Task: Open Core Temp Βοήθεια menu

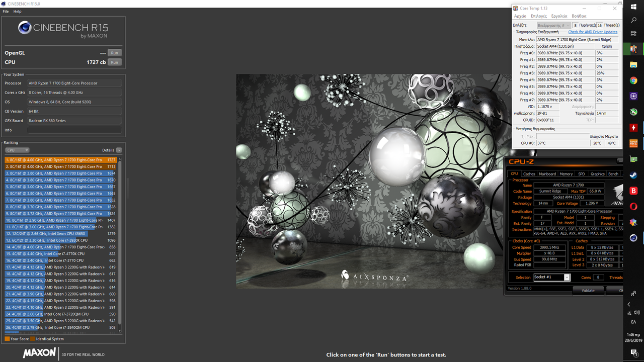Action: click(x=579, y=16)
